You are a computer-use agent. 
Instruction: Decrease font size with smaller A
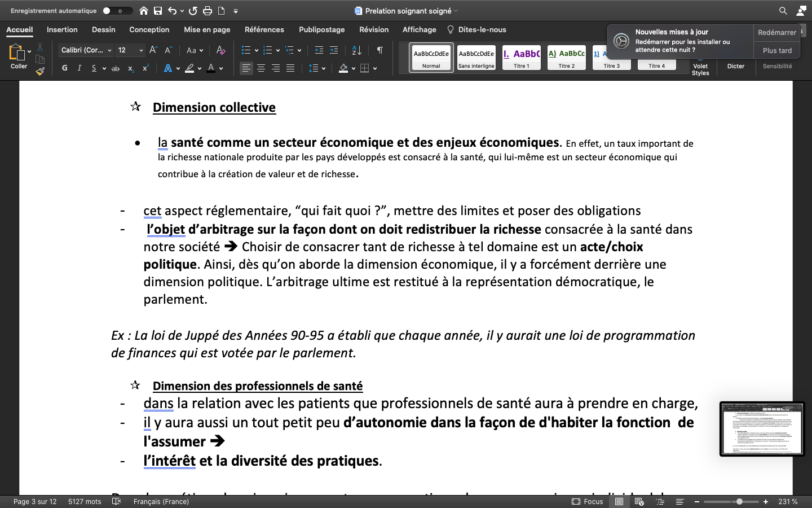[x=167, y=50]
